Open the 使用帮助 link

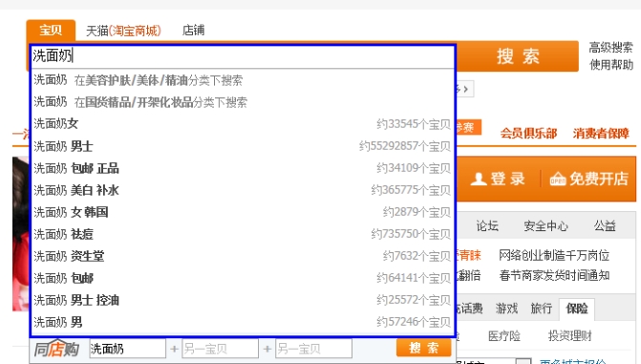[x=610, y=65]
